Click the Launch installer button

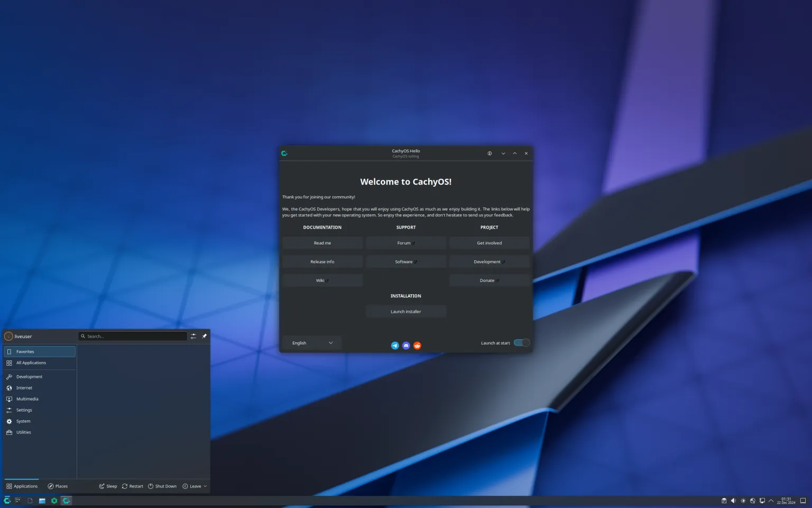405,312
